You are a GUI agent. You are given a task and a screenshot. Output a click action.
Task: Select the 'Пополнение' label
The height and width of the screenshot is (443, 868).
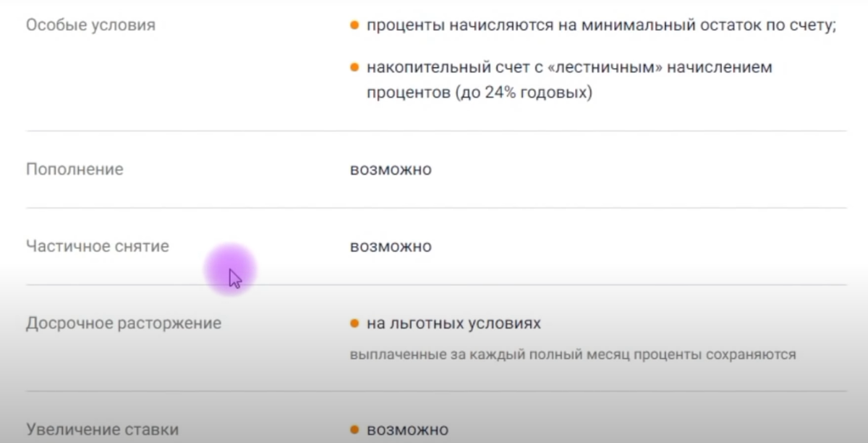(75, 169)
